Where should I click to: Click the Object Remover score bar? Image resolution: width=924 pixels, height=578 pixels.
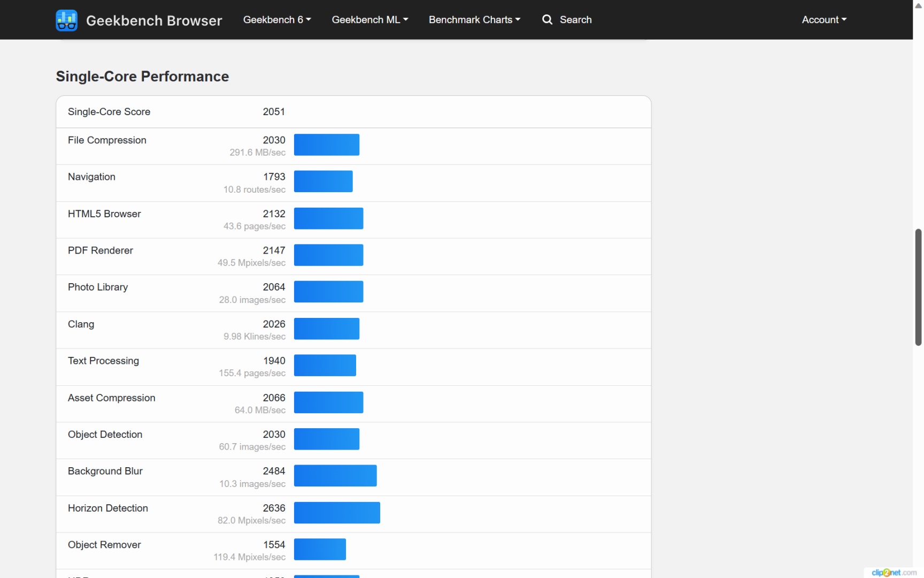(320, 549)
